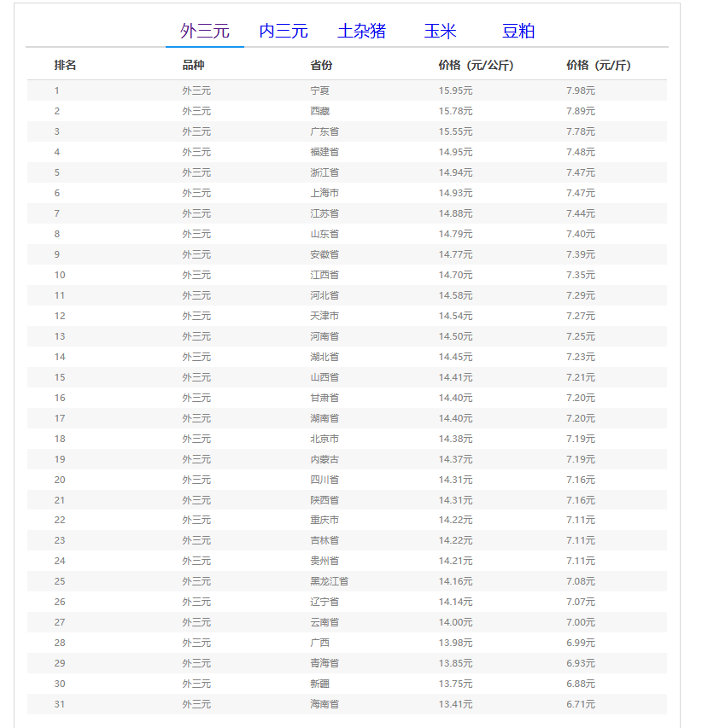The width and height of the screenshot is (702, 728).
Task: Click the price 14.93元
Action: click(x=456, y=193)
